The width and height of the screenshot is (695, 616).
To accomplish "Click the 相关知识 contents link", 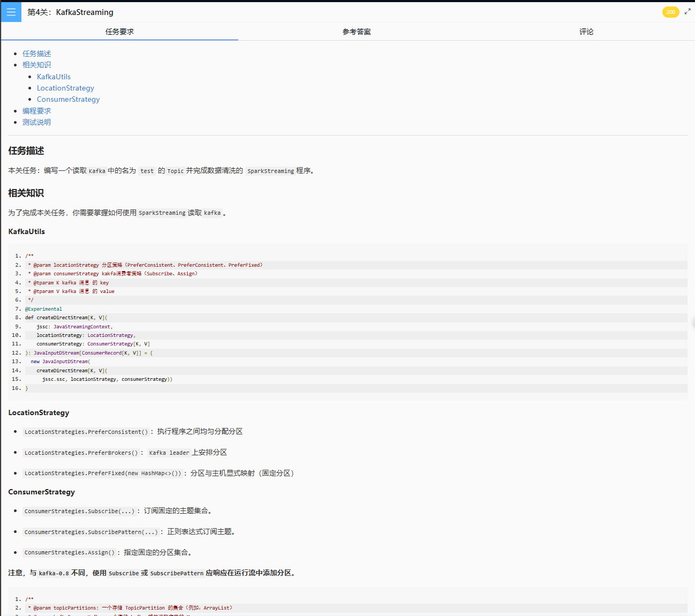I will pos(36,65).
